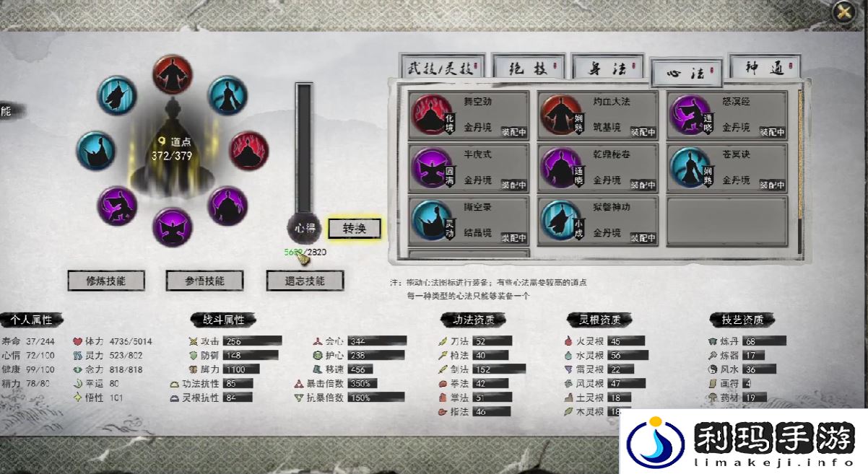Select the 怒溟经 skill icon
Screen dimensions: 868x474
click(x=690, y=115)
